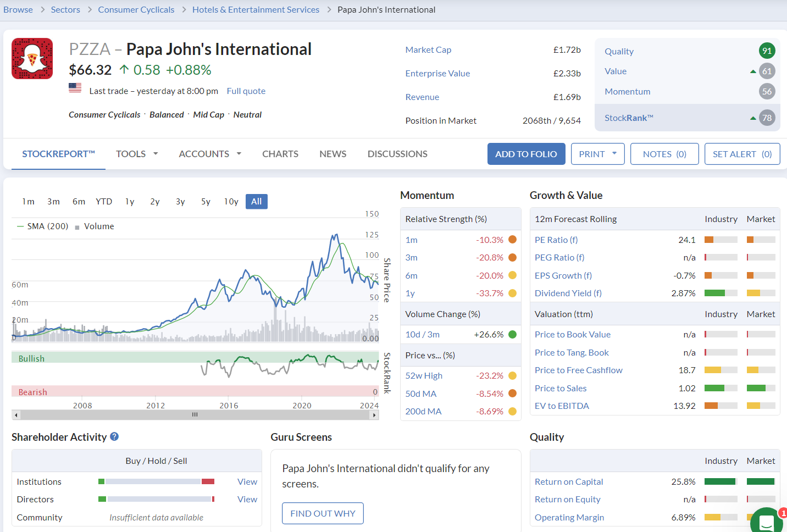Expand the Accounts dropdown menu

coord(210,154)
